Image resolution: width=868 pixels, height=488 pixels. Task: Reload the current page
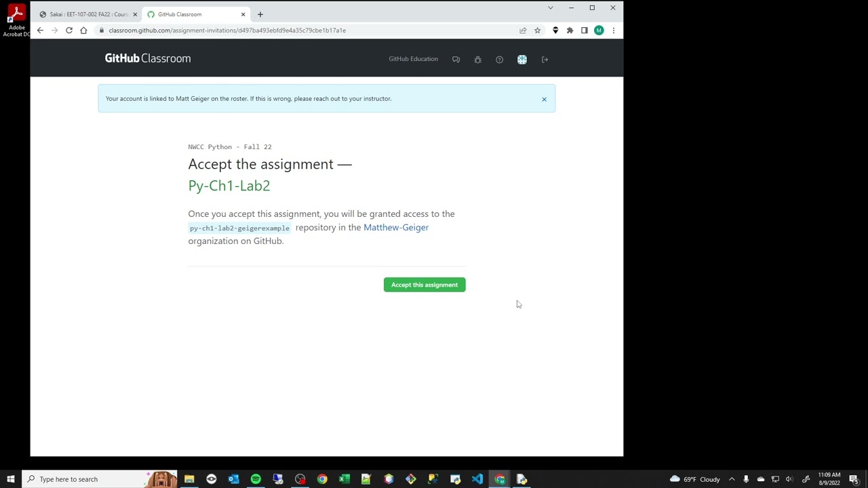(69, 30)
